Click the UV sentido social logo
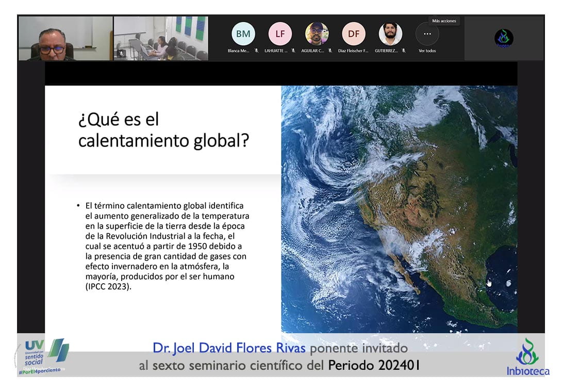562x392 pixels. click(42, 354)
